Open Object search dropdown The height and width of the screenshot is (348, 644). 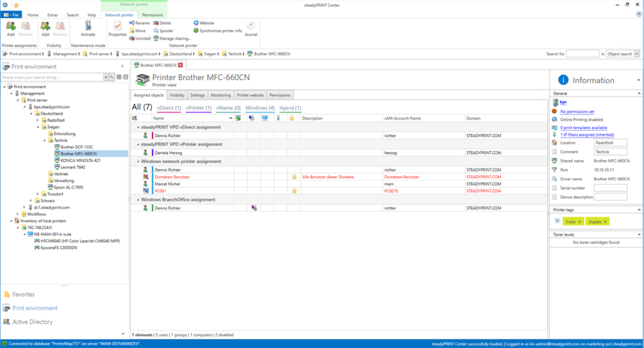coord(636,54)
